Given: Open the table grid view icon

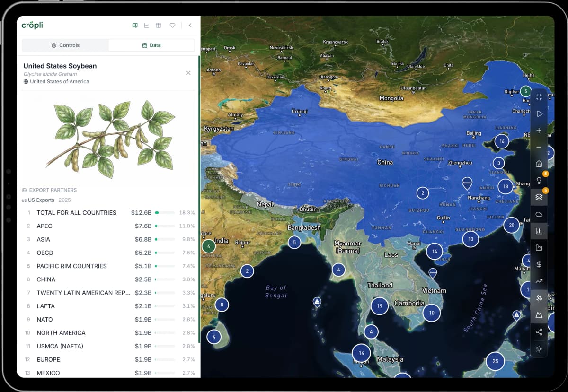Looking at the screenshot, I should pos(159,26).
